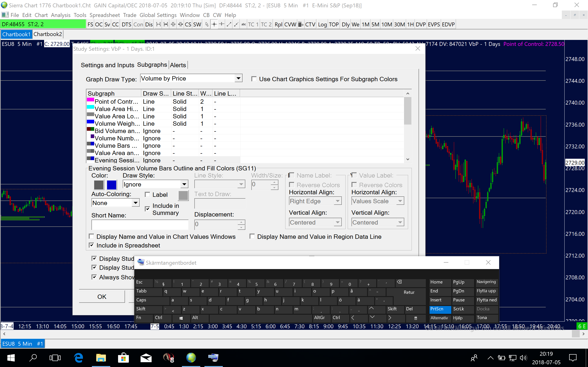Uncheck Include in Spreadsheet

click(92, 245)
